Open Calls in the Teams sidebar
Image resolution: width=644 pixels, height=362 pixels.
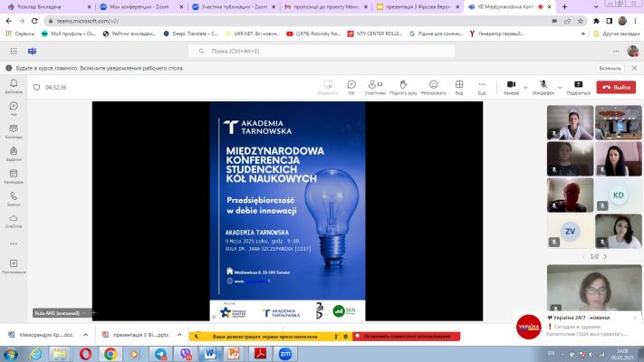tap(14, 199)
